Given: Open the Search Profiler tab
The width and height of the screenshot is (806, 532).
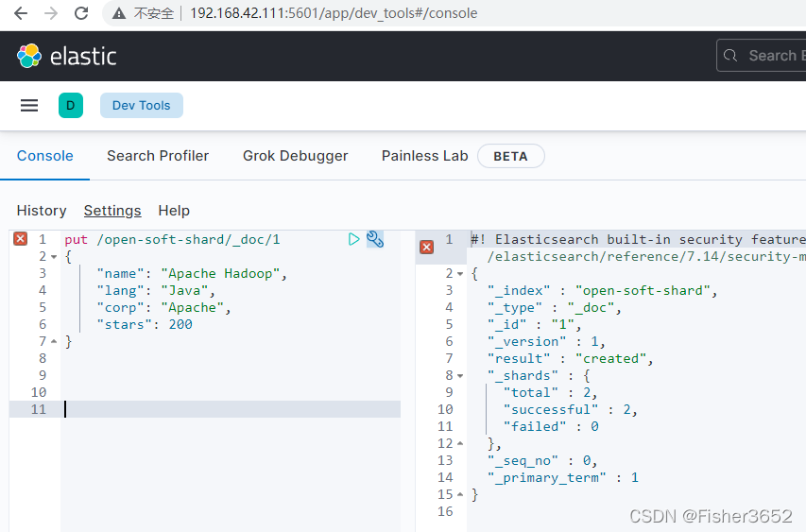Looking at the screenshot, I should 158,156.
